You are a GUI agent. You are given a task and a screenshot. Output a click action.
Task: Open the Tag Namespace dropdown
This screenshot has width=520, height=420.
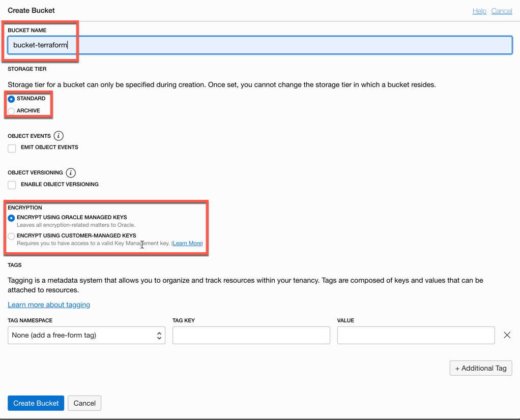(x=86, y=335)
